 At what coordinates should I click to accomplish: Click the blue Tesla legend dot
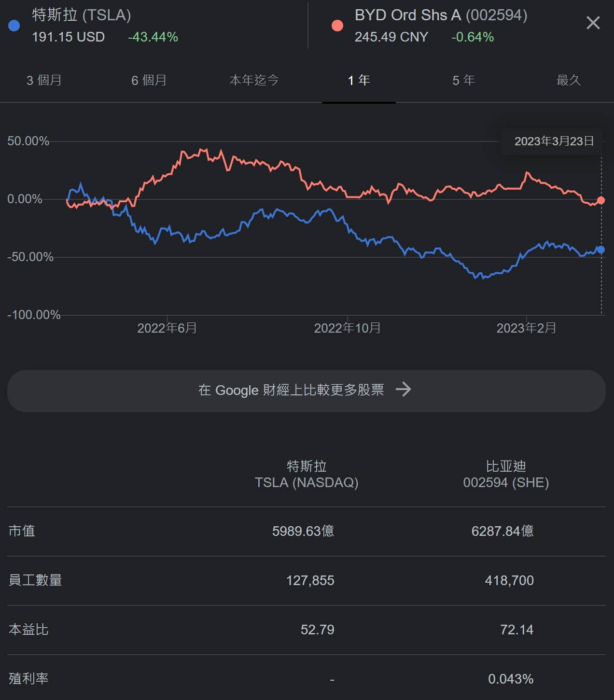pos(14,25)
